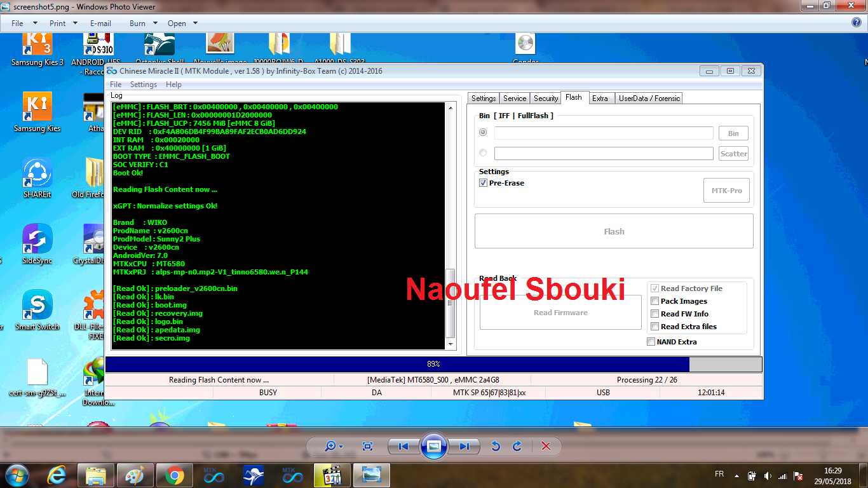
Task: Click the Scatter file path input field
Action: pyautogui.click(x=604, y=153)
